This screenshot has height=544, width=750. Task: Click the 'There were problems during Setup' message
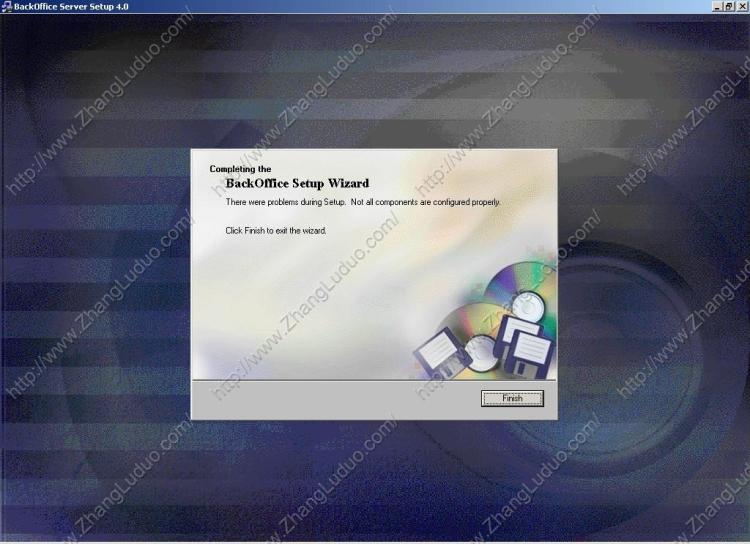(x=363, y=202)
